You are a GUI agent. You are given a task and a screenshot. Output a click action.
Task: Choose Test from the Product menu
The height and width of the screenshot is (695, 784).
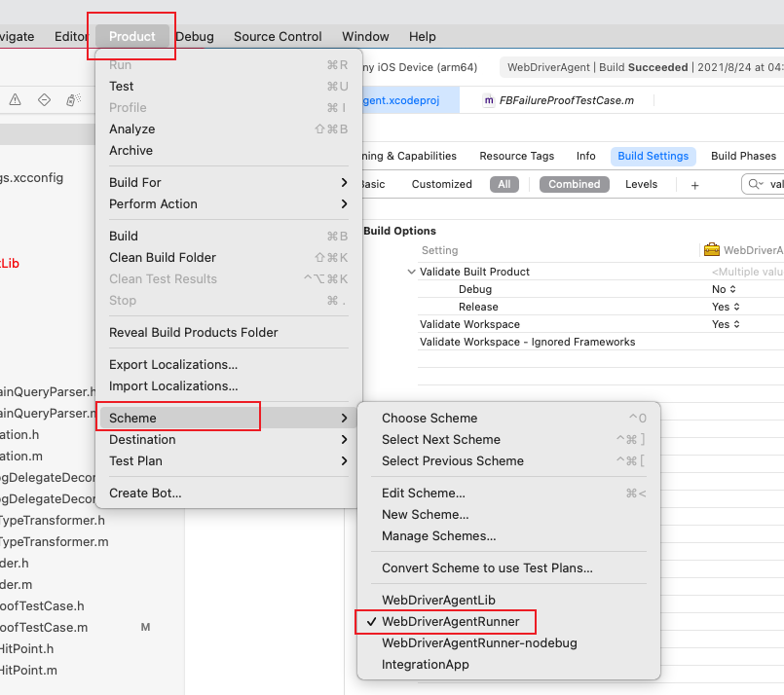(x=229, y=87)
